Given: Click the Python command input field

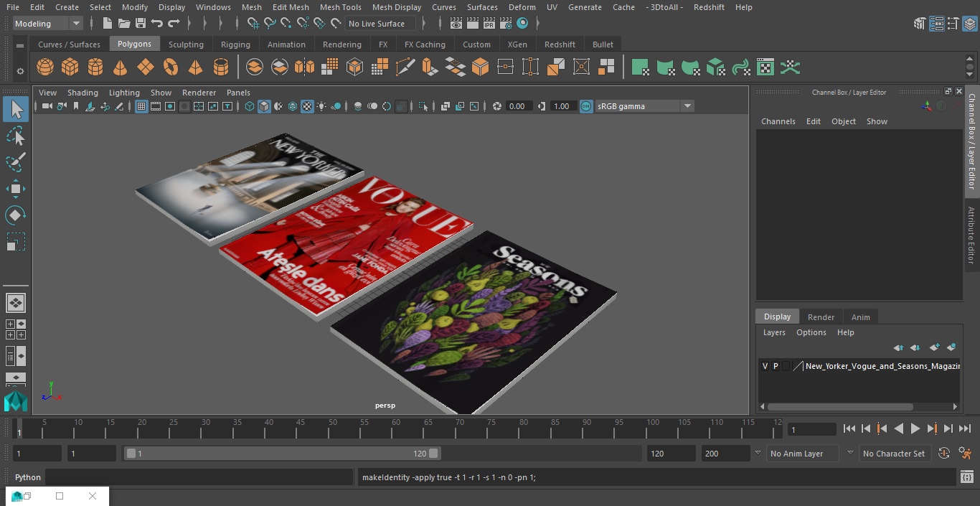Looking at the screenshot, I should tap(199, 477).
